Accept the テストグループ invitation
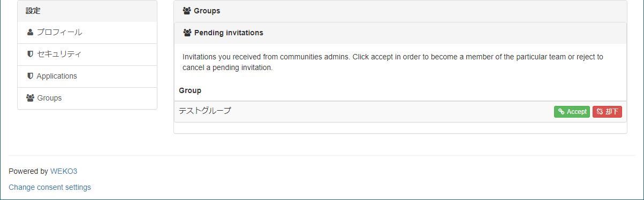The height and width of the screenshot is (200, 644). click(x=572, y=112)
